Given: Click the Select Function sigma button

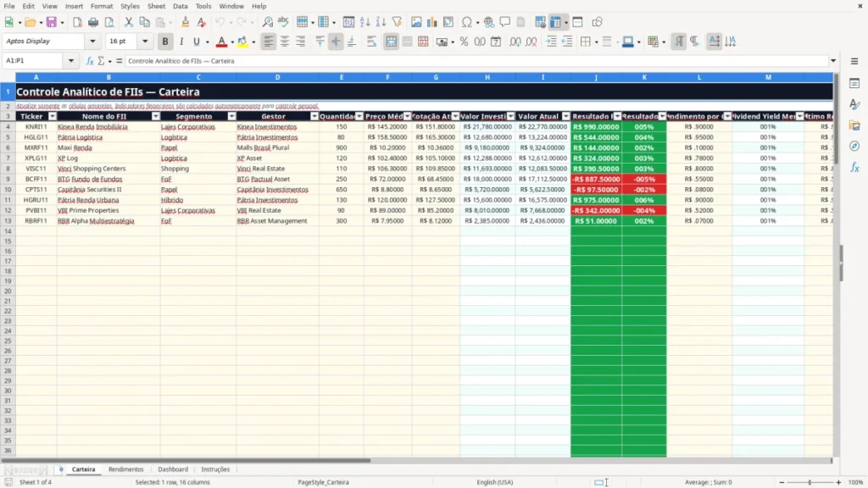Looking at the screenshot, I should 101,61.
